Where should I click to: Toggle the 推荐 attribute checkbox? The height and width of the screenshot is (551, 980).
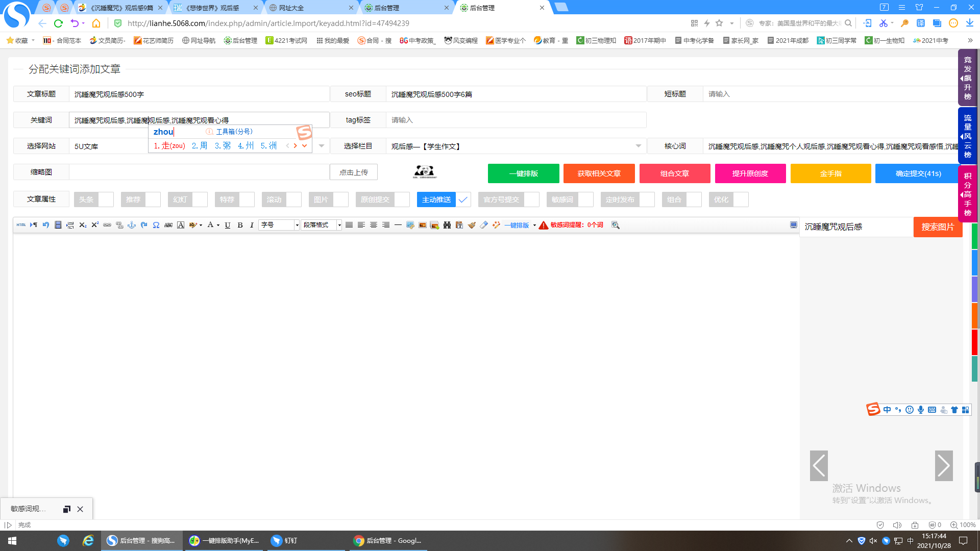pyautogui.click(x=153, y=199)
